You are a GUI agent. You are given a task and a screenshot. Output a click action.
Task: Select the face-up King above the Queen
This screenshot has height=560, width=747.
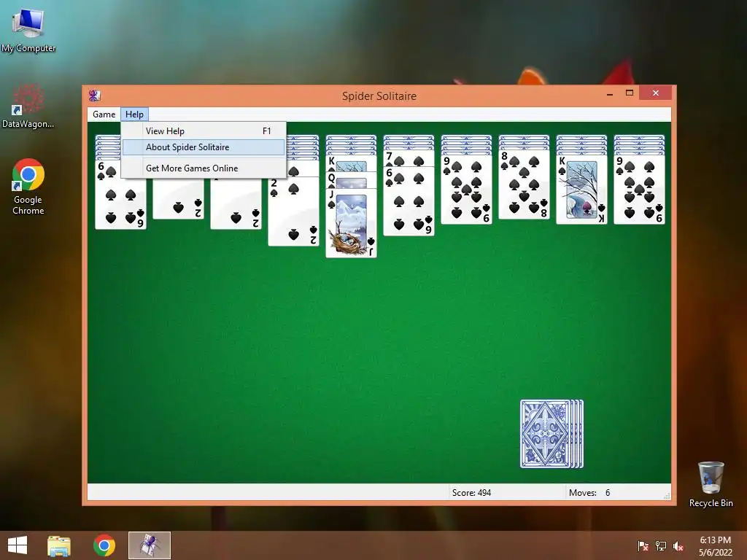(x=351, y=163)
